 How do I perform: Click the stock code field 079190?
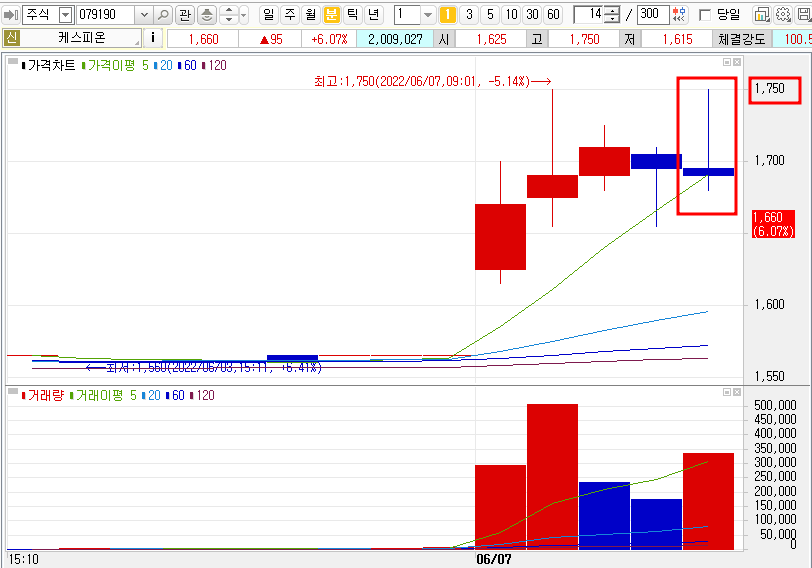point(105,14)
